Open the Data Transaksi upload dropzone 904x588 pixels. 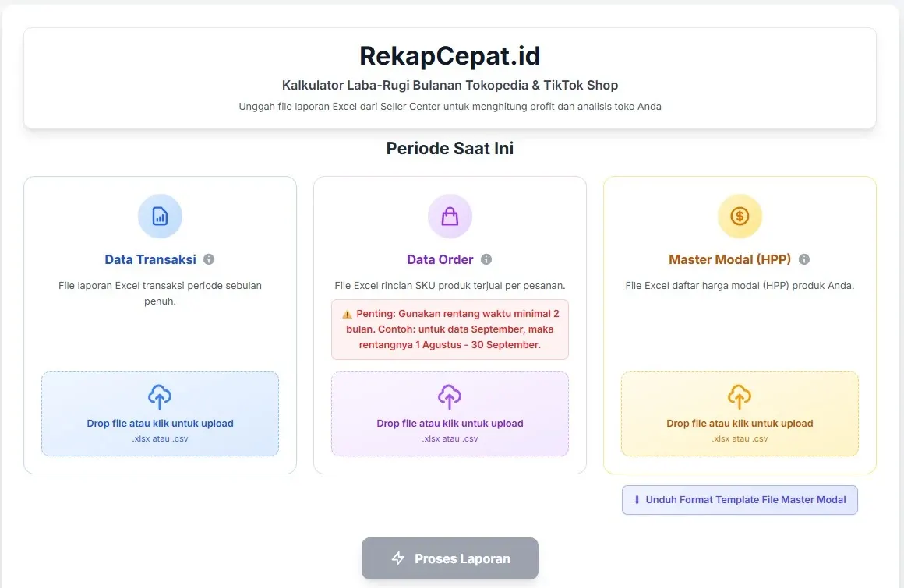click(x=160, y=414)
